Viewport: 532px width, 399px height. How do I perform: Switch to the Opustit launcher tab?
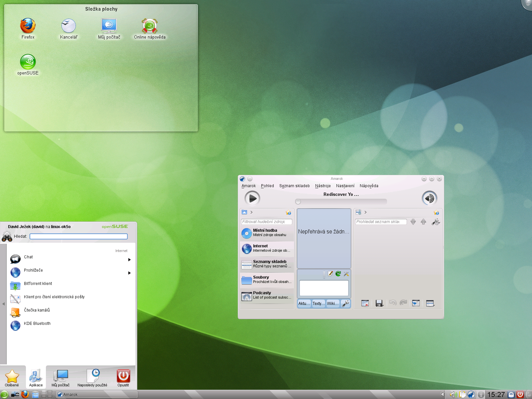pos(123,378)
